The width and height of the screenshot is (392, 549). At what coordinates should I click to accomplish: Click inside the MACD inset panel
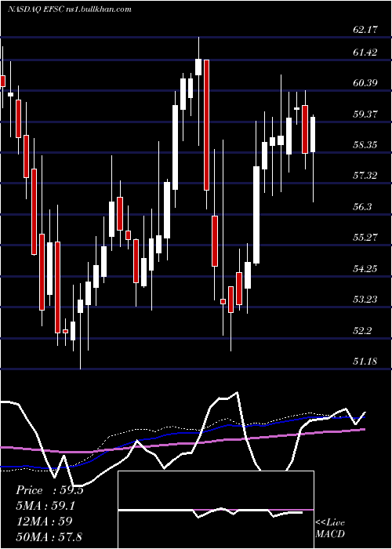point(216,510)
